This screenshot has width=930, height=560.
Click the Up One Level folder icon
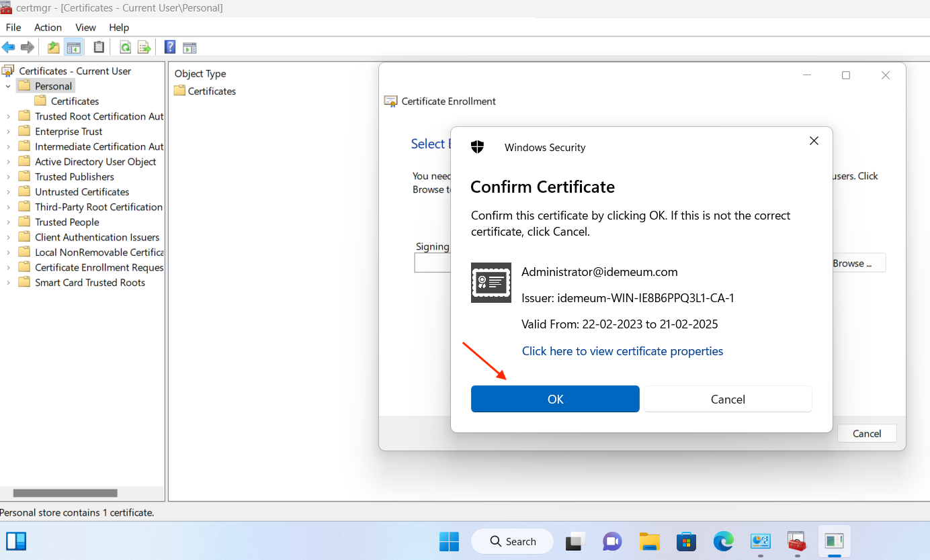pos(54,47)
